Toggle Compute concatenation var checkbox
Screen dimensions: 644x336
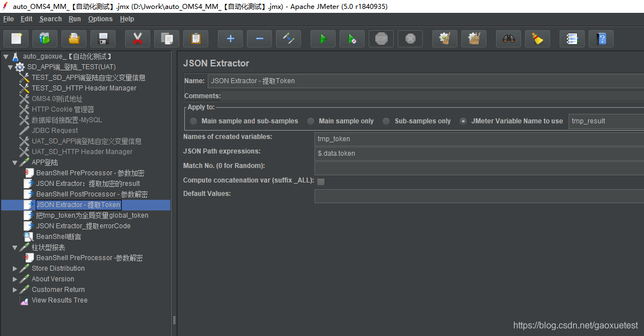coord(321,182)
